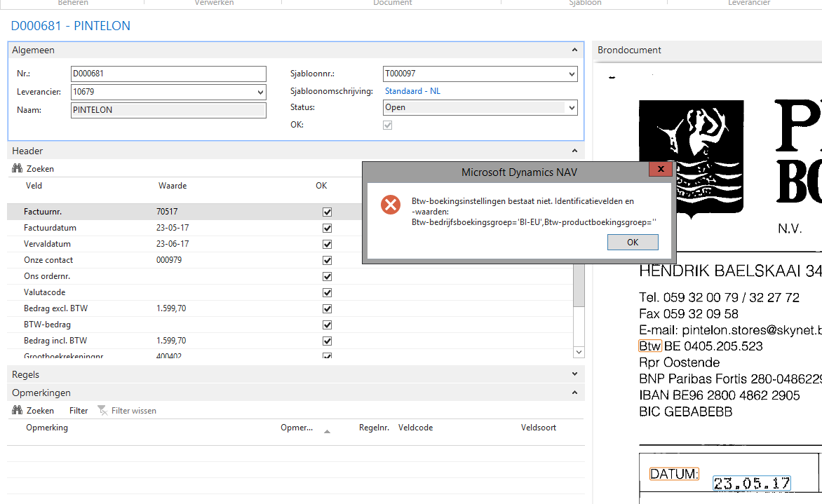
Task: Open the Standaard - NL template link
Action: click(412, 91)
